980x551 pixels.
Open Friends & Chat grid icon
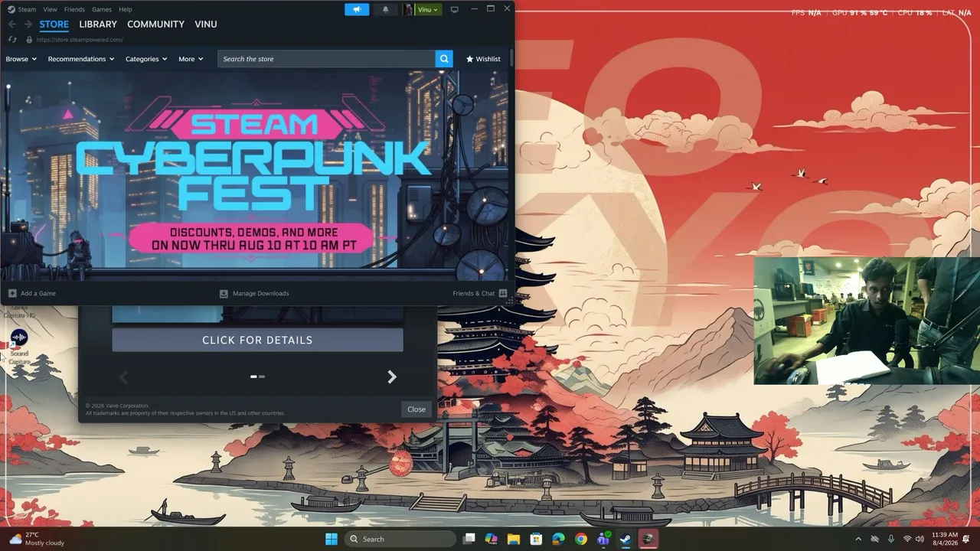[502, 293]
